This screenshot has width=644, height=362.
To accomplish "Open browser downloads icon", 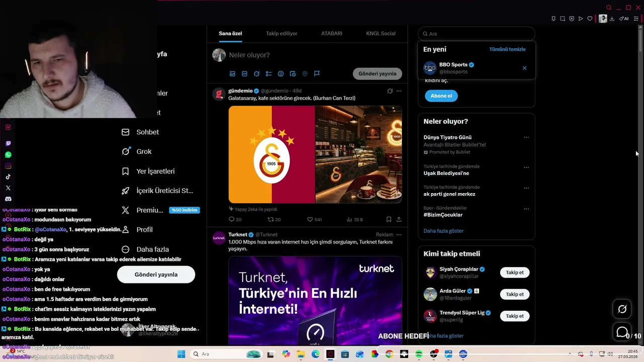I will click(612, 19).
